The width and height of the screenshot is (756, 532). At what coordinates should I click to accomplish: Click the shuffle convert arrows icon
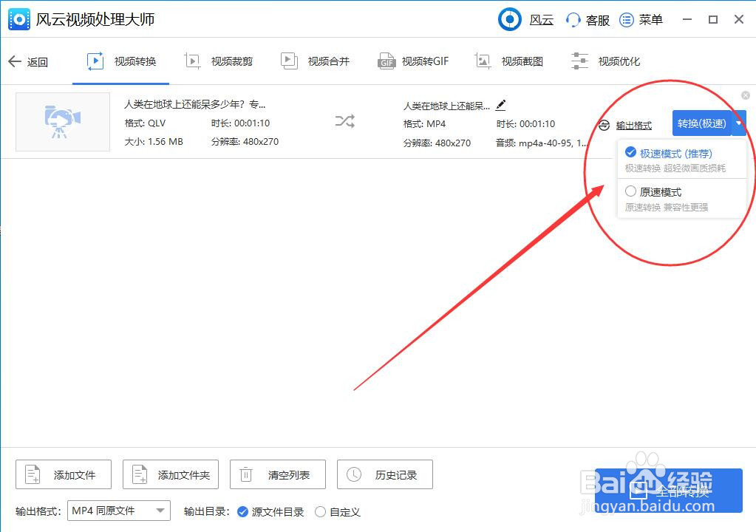coord(344,121)
